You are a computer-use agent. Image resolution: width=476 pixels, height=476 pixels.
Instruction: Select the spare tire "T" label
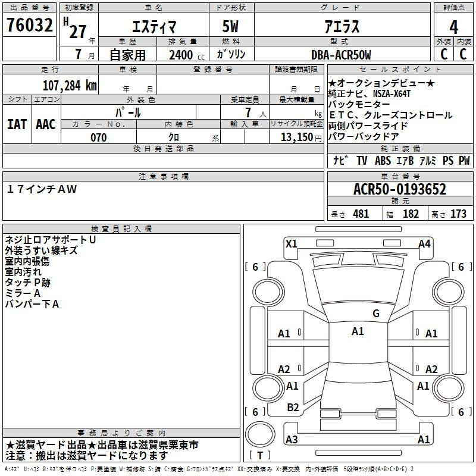tap(260, 455)
